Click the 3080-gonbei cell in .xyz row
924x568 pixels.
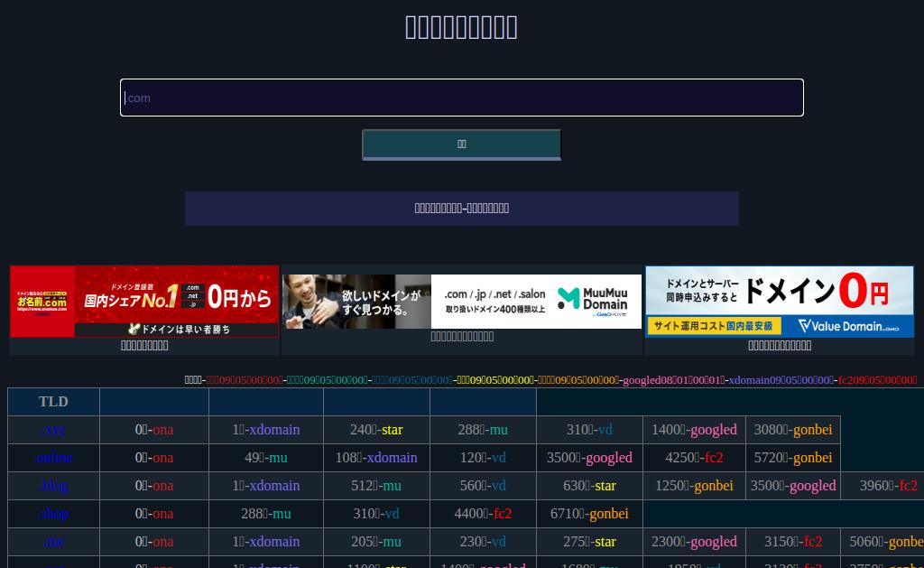click(x=793, y=430)
